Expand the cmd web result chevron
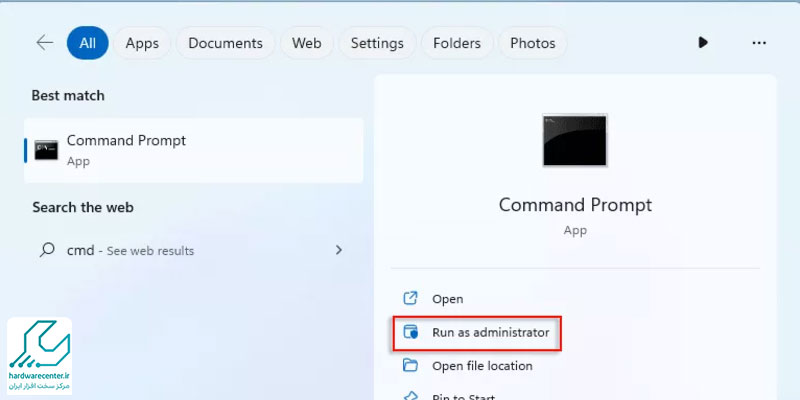 click(x=339, y=250)
